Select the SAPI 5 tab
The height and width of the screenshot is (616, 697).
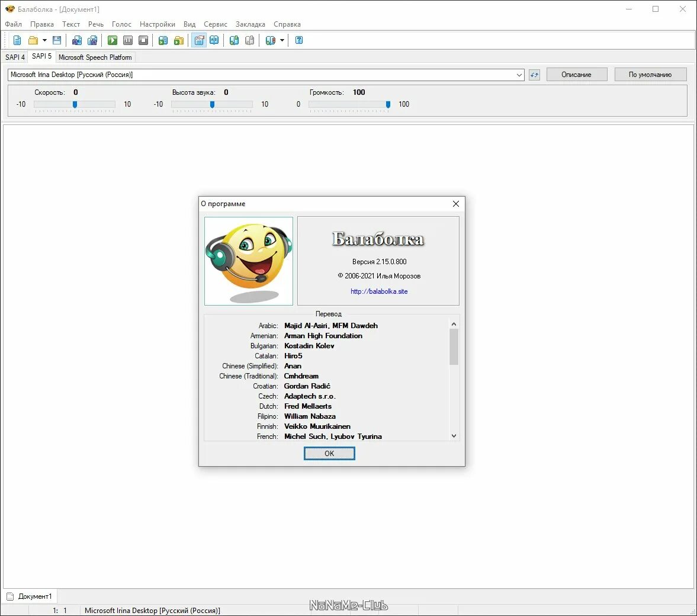[x=42, y=56]
